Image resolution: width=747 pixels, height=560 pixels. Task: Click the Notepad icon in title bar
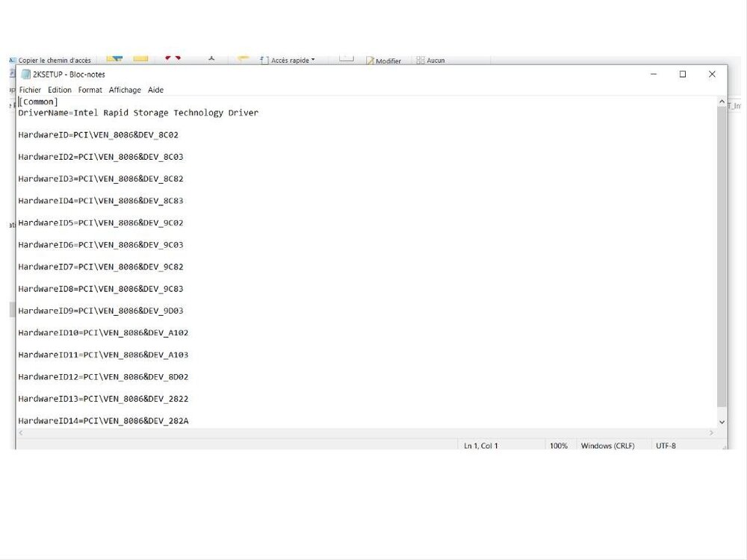point(26,75)
